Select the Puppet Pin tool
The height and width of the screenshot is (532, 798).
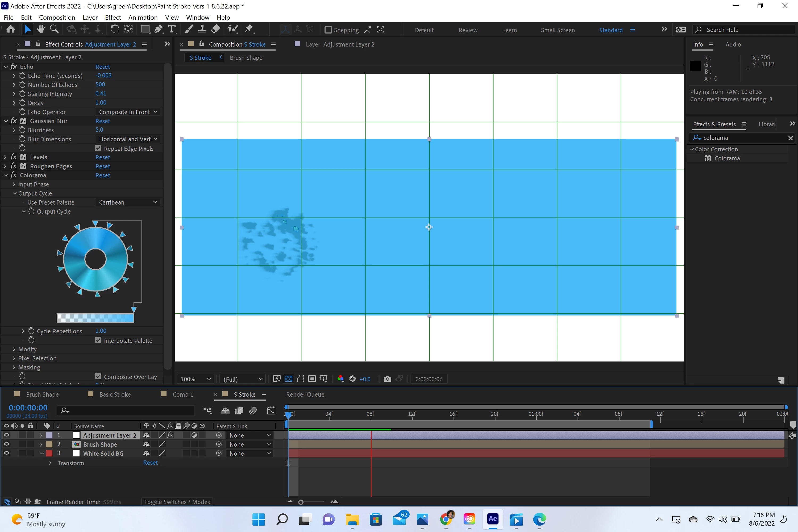249,30
